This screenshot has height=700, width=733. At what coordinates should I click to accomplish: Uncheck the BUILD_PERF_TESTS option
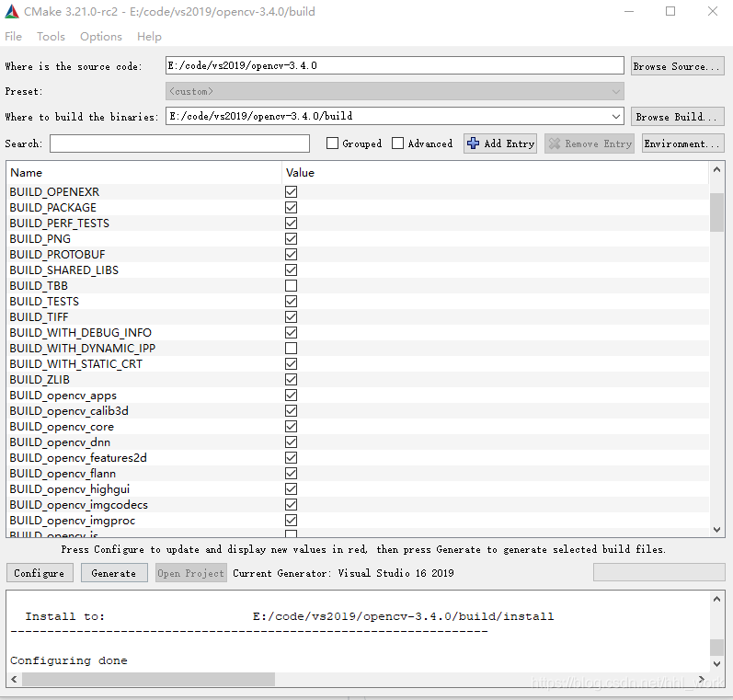291,223
